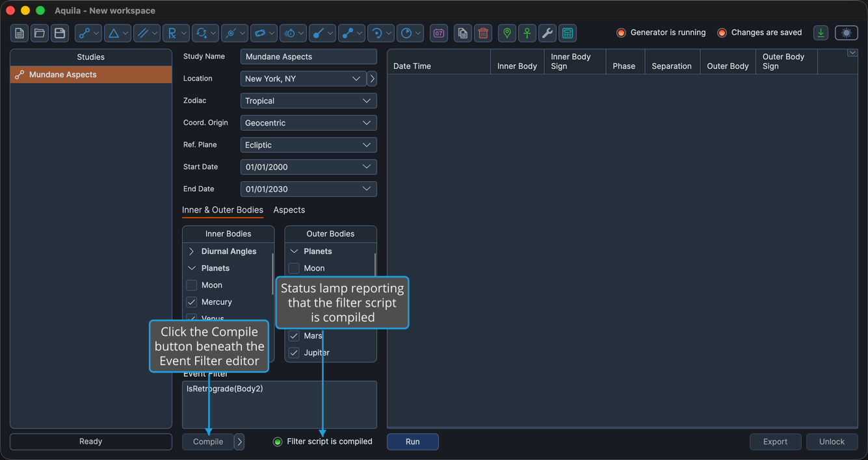The image size is (868, 460).
Task: Uncheck Mercury in Inner Bodies
Action: [x=192, y=302]
